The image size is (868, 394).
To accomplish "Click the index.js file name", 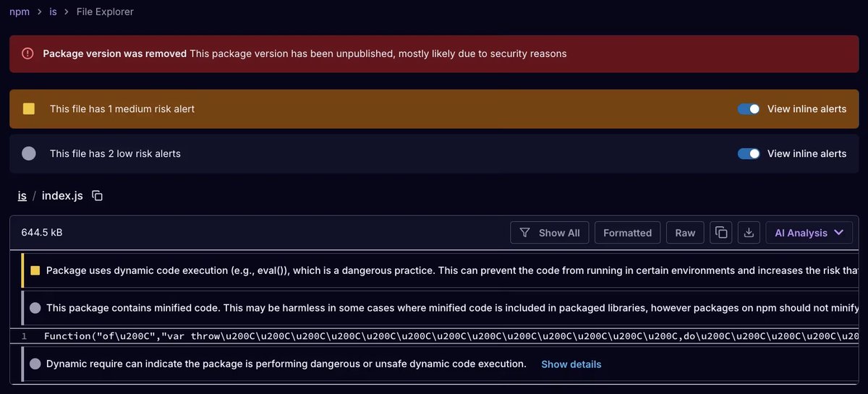I will click(62, 196).
